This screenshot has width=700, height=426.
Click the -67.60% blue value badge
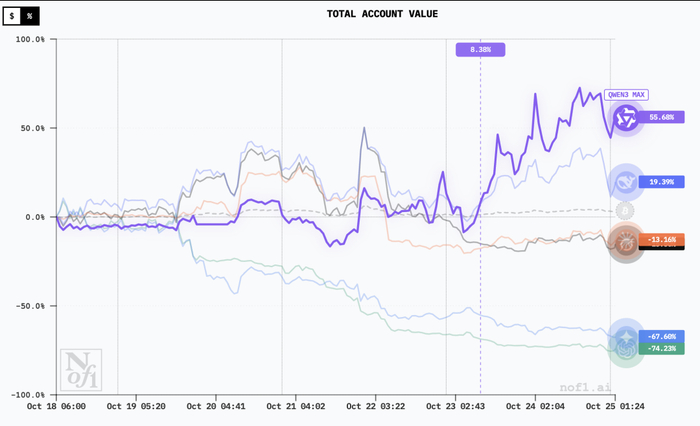tap(662, 336)
